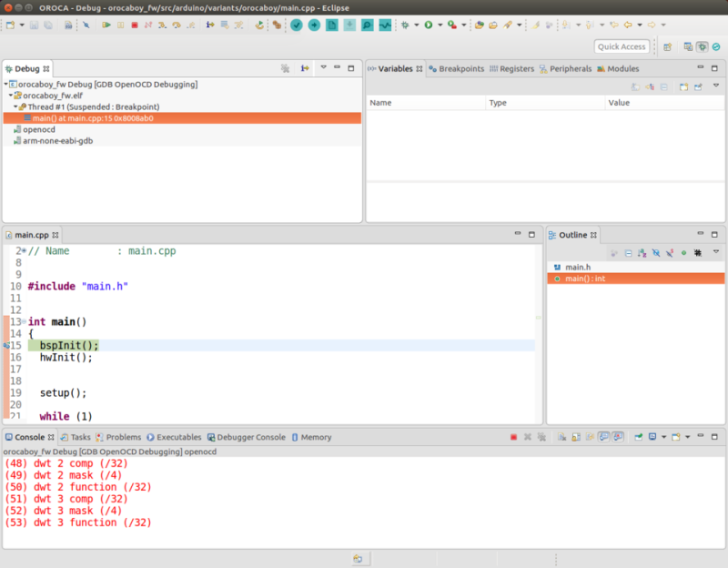Open the Debug launch dropdown arrow
The width and height of the screenshot is (728, 568).
417,25
